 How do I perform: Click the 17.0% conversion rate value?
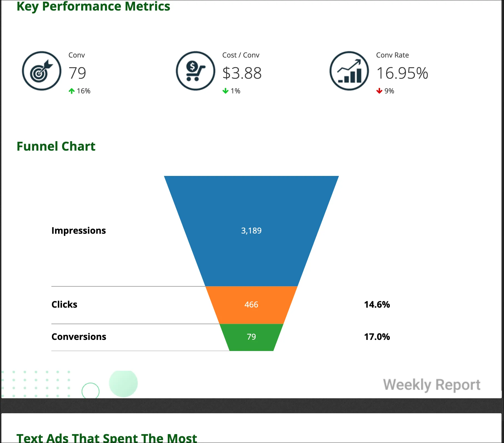click(377, 337)
